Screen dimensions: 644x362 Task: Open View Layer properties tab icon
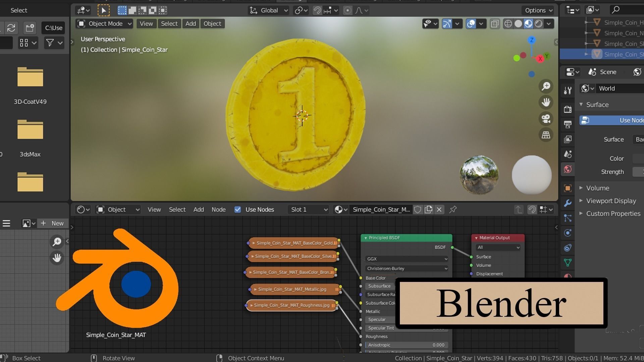(568, 139)
